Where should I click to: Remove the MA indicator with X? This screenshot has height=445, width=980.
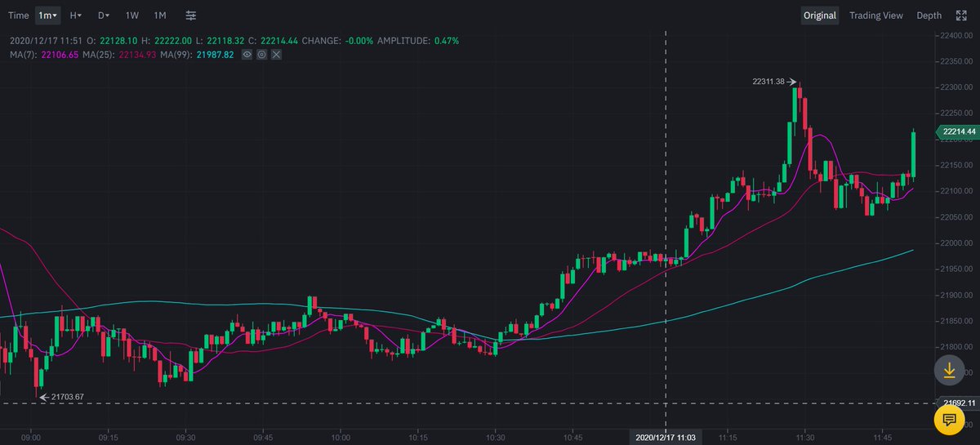276,55
